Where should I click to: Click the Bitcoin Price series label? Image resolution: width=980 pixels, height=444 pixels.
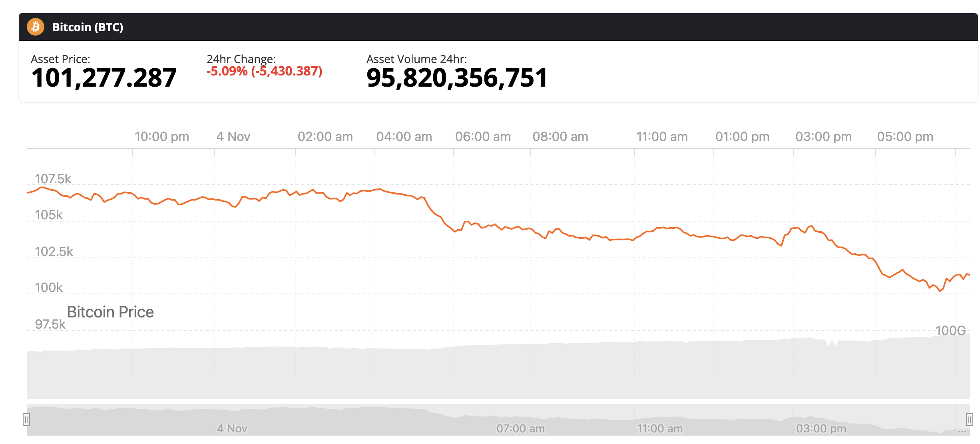110,312
